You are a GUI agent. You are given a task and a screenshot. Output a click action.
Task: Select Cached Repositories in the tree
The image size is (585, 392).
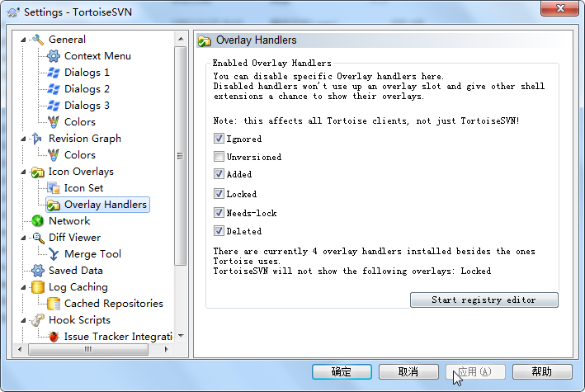click(x=113, y=304)
